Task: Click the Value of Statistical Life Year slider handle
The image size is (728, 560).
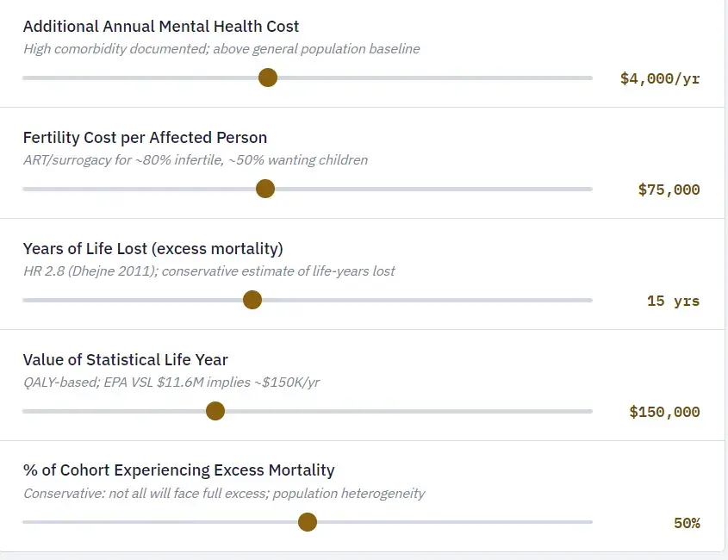Action: click(x=215, y=411)
